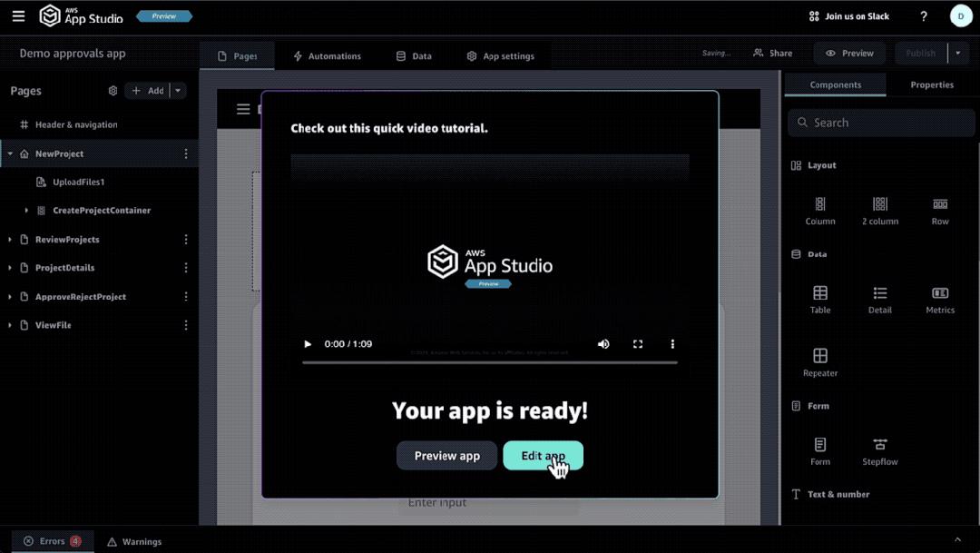
Task: Click canvas hamburger navigation icon
Action: click(243, 110)
